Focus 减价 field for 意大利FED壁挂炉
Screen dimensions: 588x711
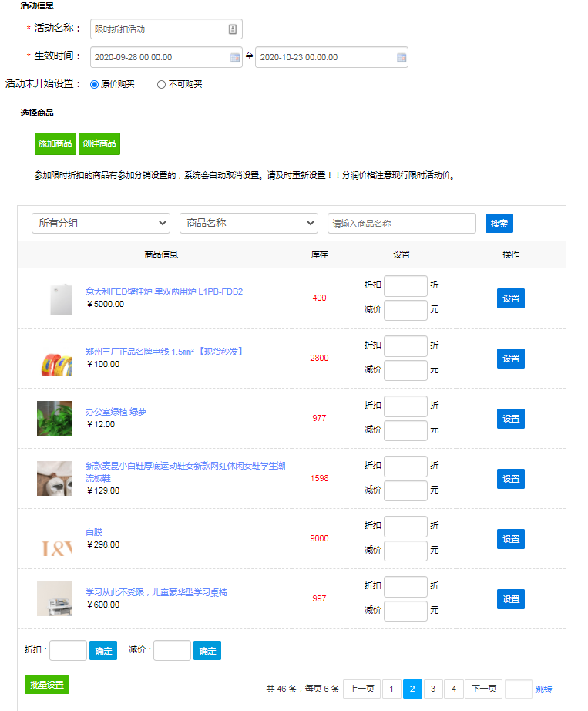(x=405, y=310)
